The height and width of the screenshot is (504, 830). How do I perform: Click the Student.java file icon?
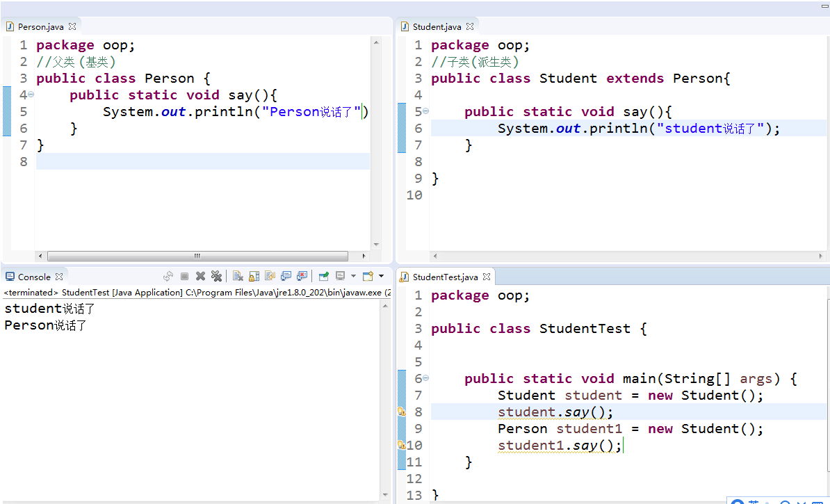coord(405,26)
